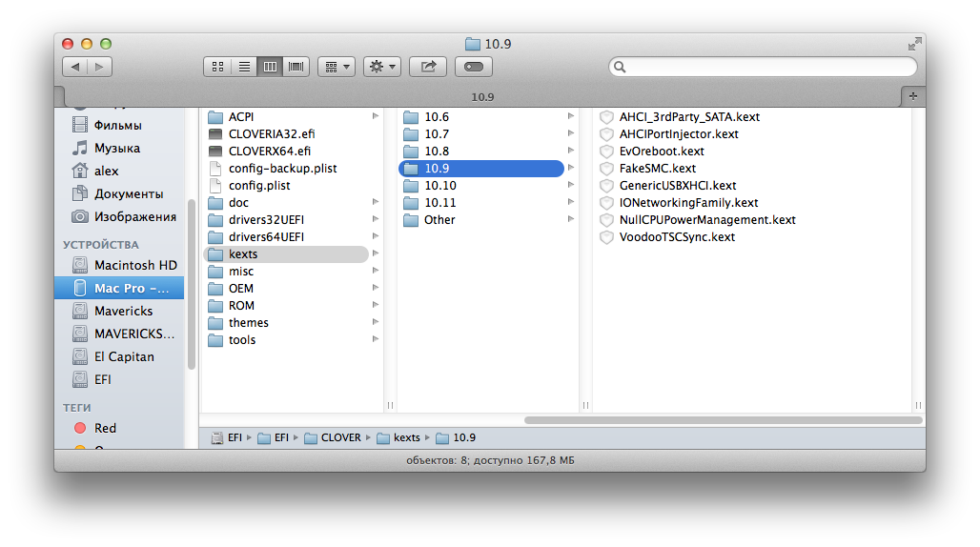Select AHCIPortInjector.kext
The width and height of the screenshot is (980, 547).
coord(679,133)
